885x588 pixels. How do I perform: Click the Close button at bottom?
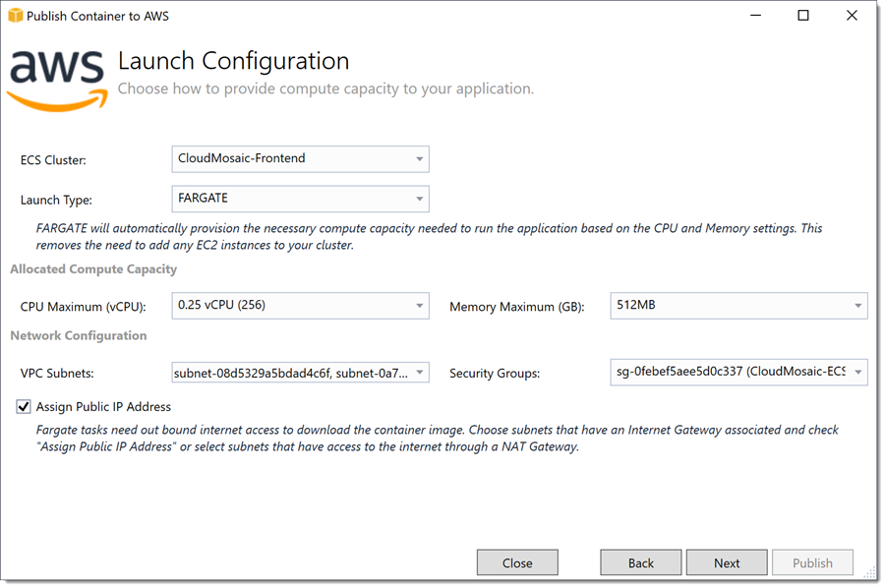(517, 562)
